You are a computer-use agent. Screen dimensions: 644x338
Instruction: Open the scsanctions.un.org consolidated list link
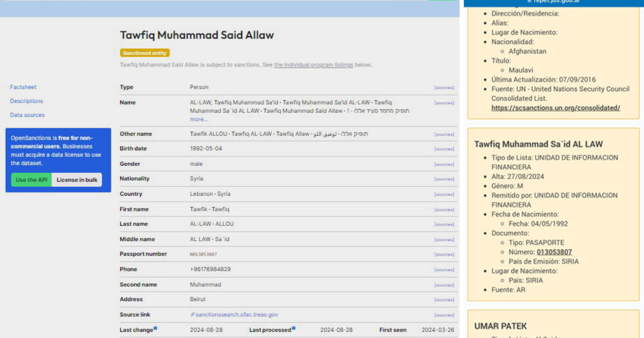555,108
